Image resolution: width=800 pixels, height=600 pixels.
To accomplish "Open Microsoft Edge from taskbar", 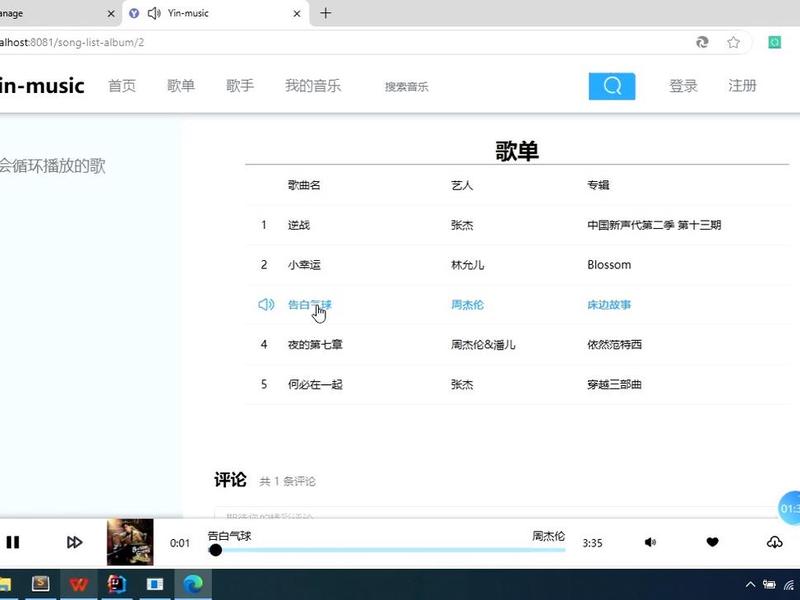I will [193, 584].
